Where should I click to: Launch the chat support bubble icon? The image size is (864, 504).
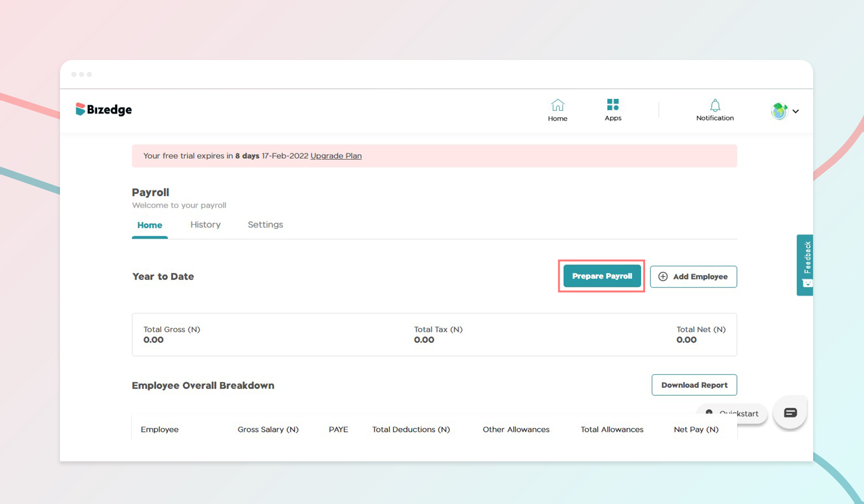pyautogui.click(x=790, y=412)
